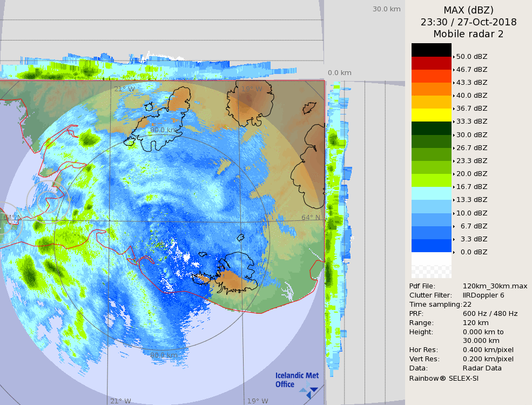
Task: Pick the dark green 30.0 dBZ swatch
Action: [431, 128]
